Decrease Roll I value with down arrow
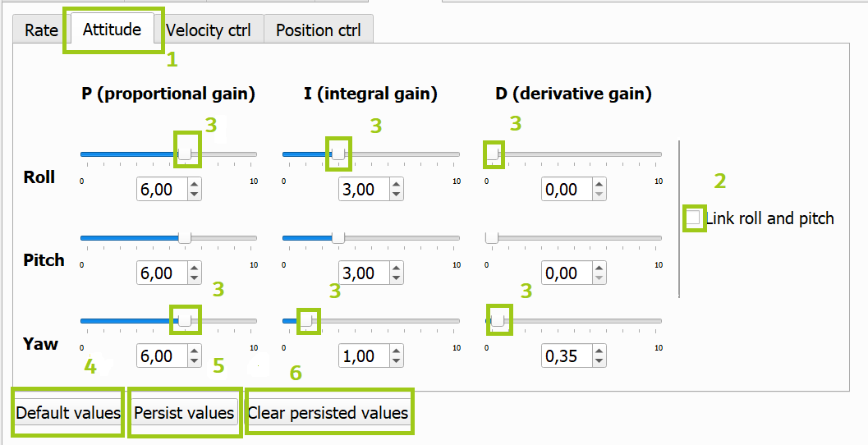Viewport: 868px width, 445px height. (x=397, y=195)
